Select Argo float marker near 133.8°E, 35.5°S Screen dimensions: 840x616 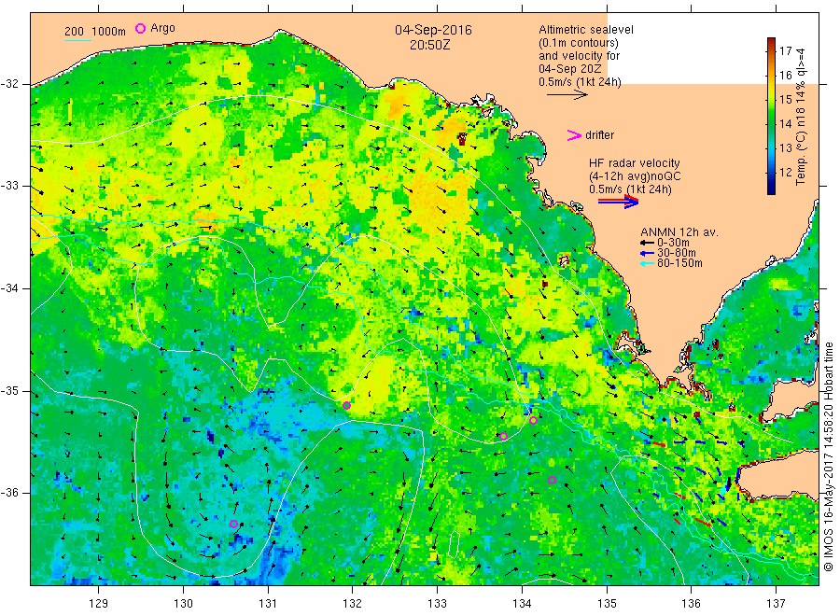tap(504, 437)
